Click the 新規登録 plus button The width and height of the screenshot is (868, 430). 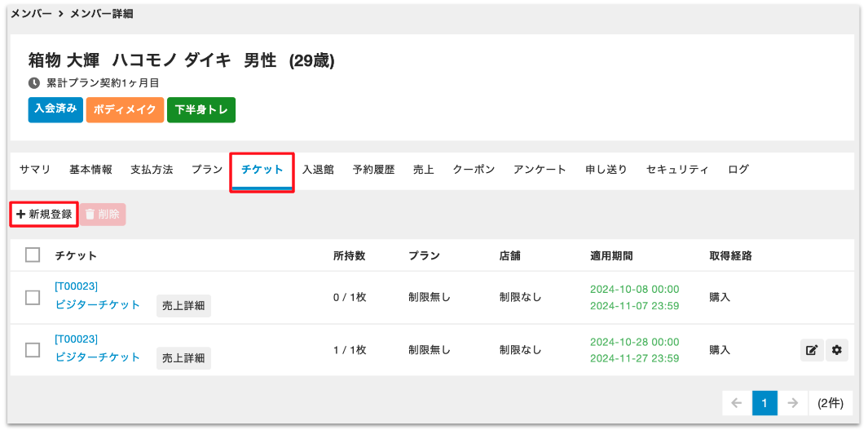tap(44, 215)
